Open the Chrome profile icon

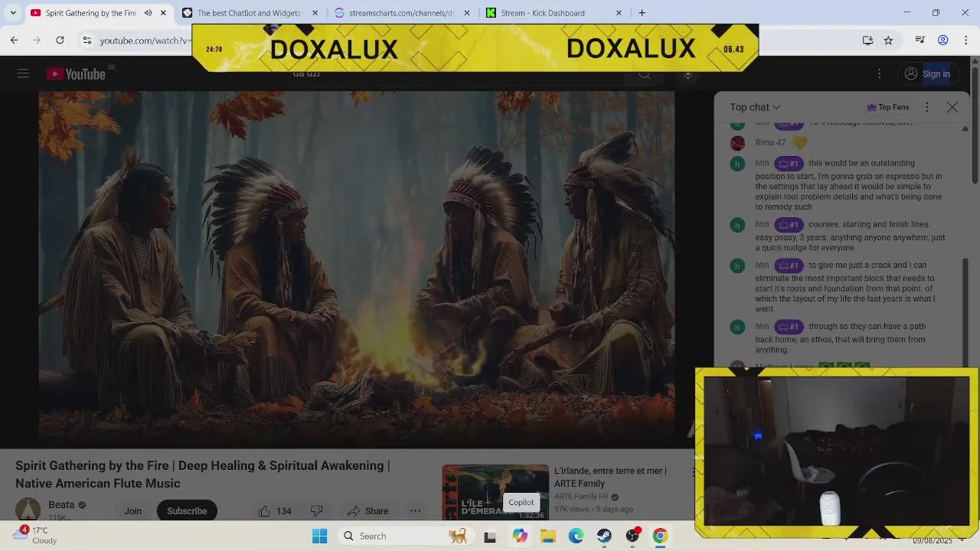coord(943,41)
